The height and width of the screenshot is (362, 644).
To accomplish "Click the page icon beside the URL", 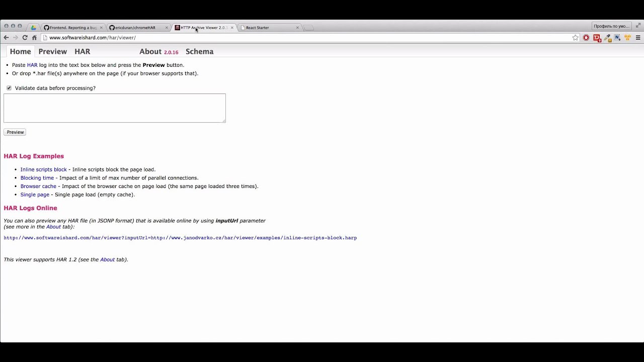I will tap(45, 38).
